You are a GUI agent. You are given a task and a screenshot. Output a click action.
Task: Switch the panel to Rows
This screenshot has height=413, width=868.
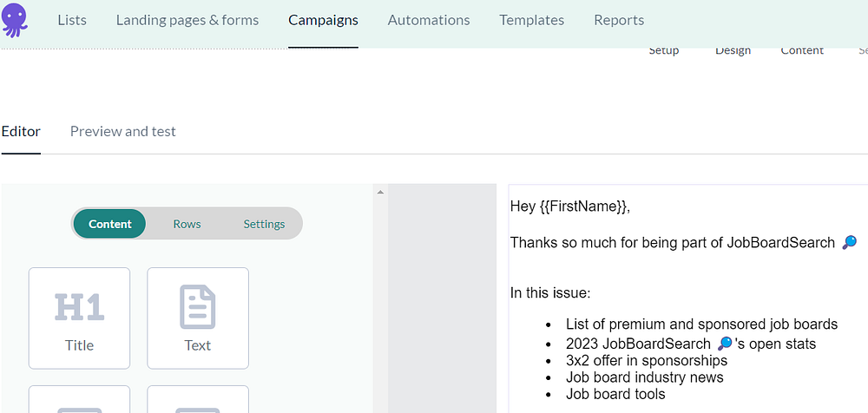pos(187,224)
